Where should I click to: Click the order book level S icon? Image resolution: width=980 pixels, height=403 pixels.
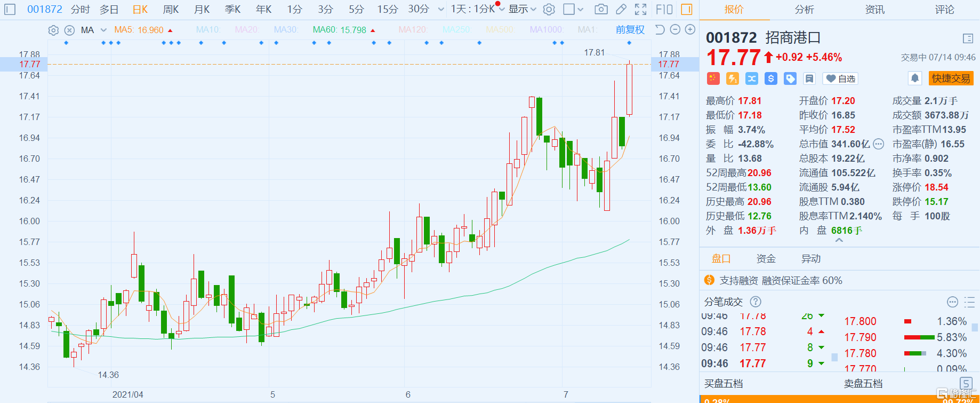(x=966, y=383)
